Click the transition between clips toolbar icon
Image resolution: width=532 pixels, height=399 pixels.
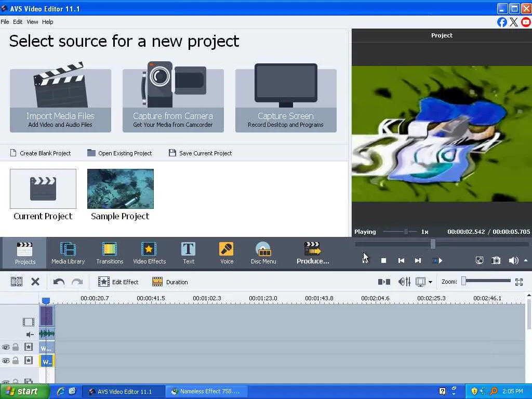pos(384,282)
